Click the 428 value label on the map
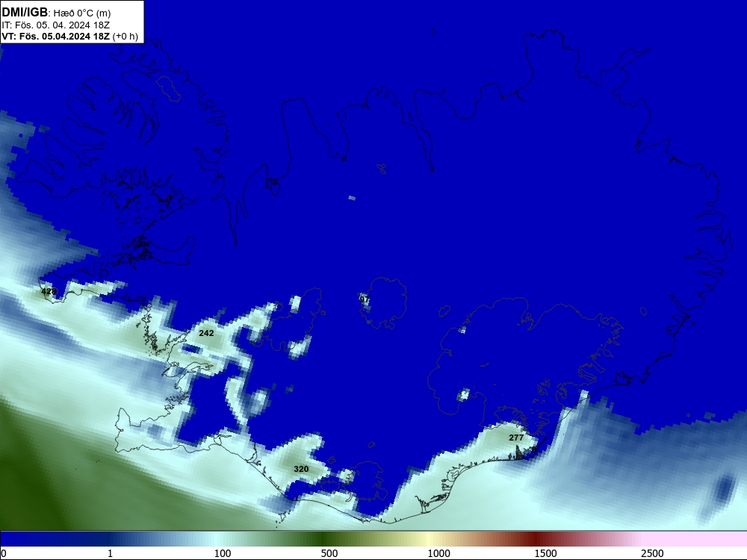This screenshot has width=747, height=560. [x=49, y=291]
